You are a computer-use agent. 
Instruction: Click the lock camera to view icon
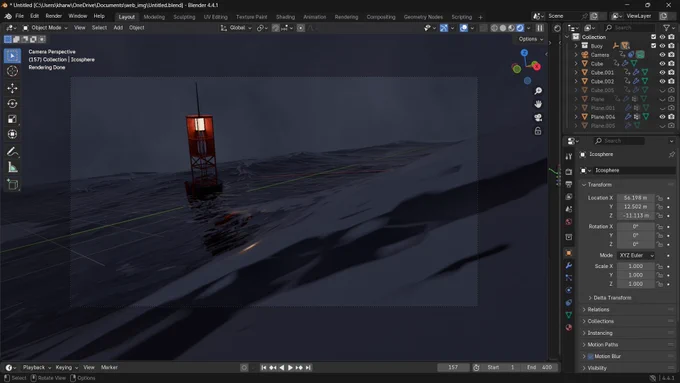538,131
